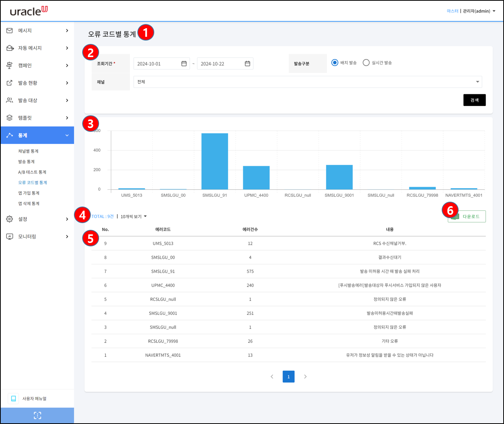Screen dimensions: 504x424
Task: Expand the 발송 대상 menu chevron
Action: [x=67, y=100]
